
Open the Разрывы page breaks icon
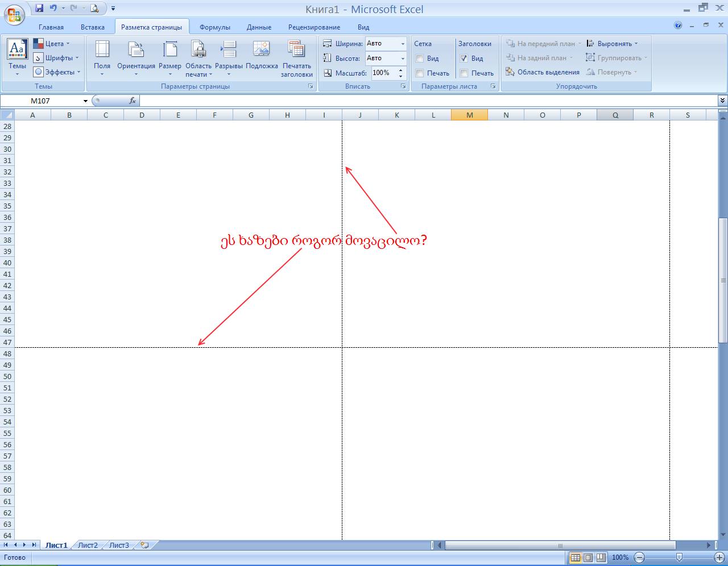click(229, 50)
